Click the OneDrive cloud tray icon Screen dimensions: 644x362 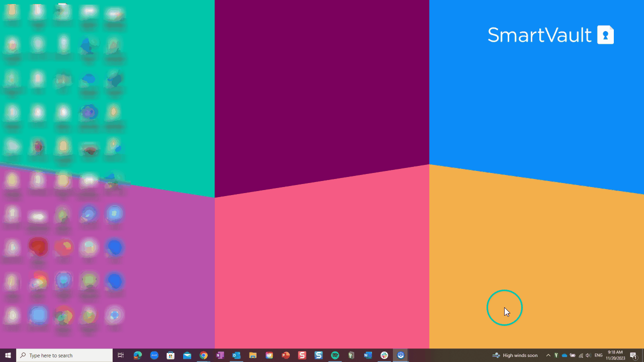pos(565,355)
